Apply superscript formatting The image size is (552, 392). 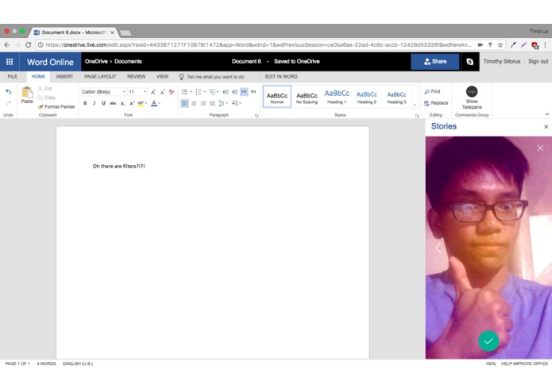[x=132, y=103]
